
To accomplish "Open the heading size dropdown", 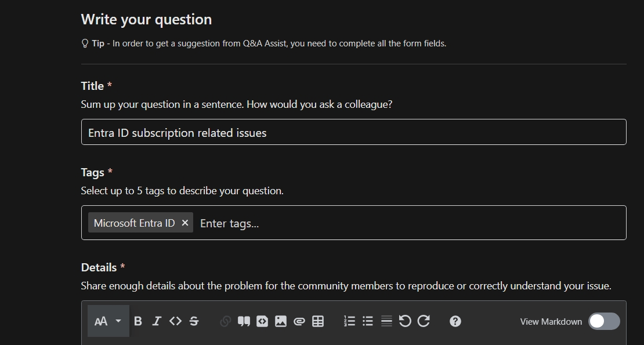I will pyautogui.click(x=108, y=321).
